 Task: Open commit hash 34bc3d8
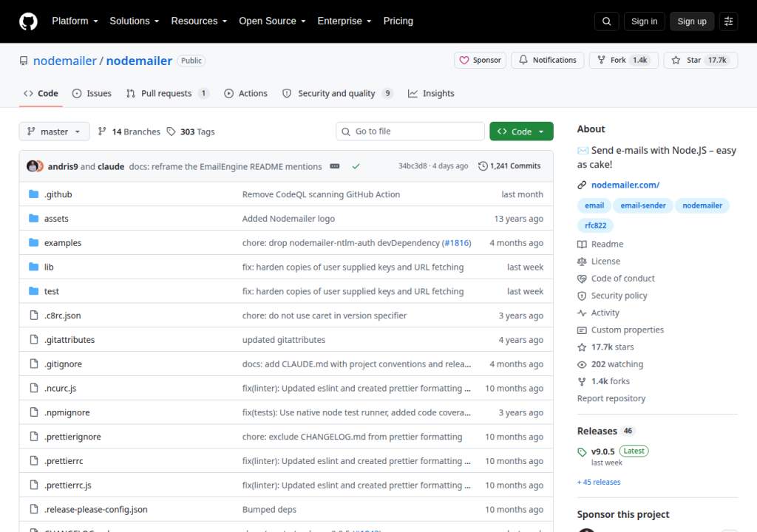(x=413, y=166)
